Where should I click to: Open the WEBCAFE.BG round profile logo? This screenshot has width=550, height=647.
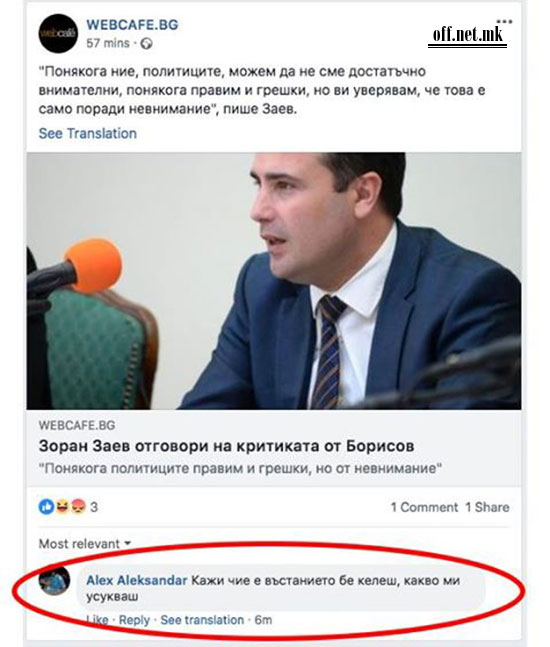[x=58, y=33]
